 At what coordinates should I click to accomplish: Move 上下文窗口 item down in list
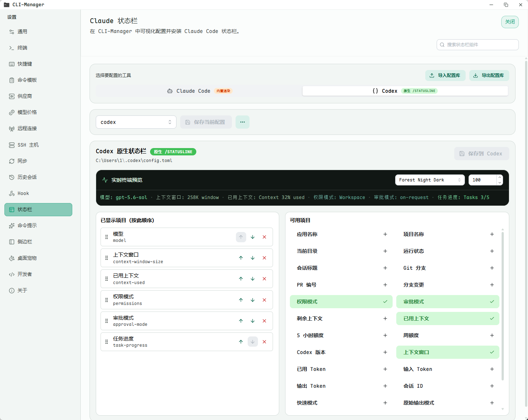253,258
